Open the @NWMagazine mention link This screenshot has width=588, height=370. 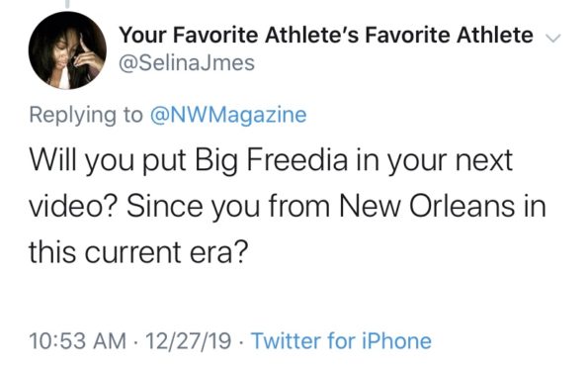228,115
